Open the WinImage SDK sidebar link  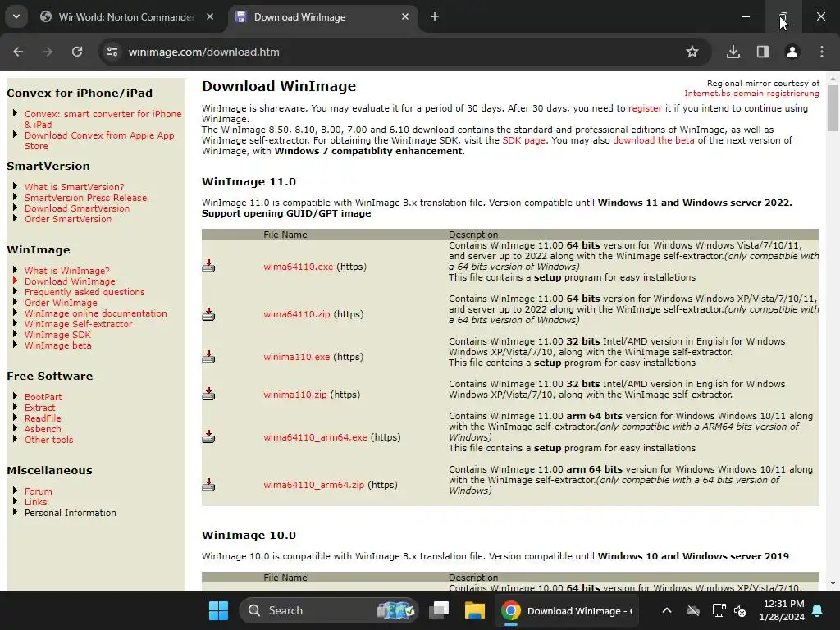tap(57, 335)
